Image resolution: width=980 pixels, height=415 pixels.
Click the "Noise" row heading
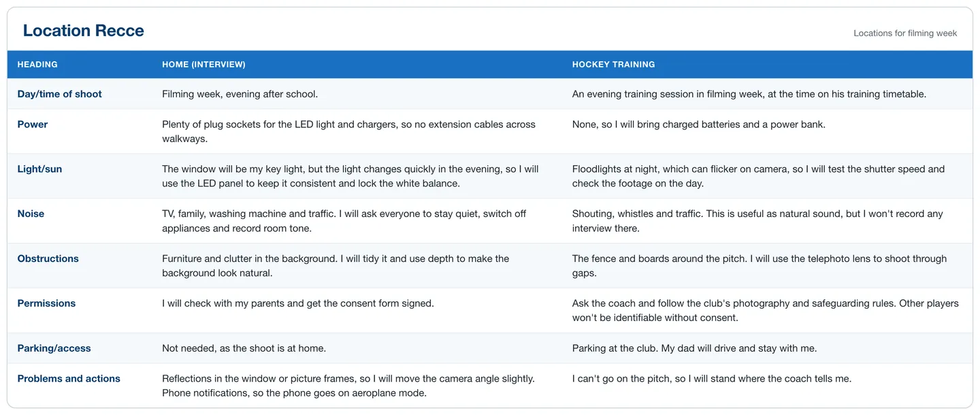click(31, 214)
